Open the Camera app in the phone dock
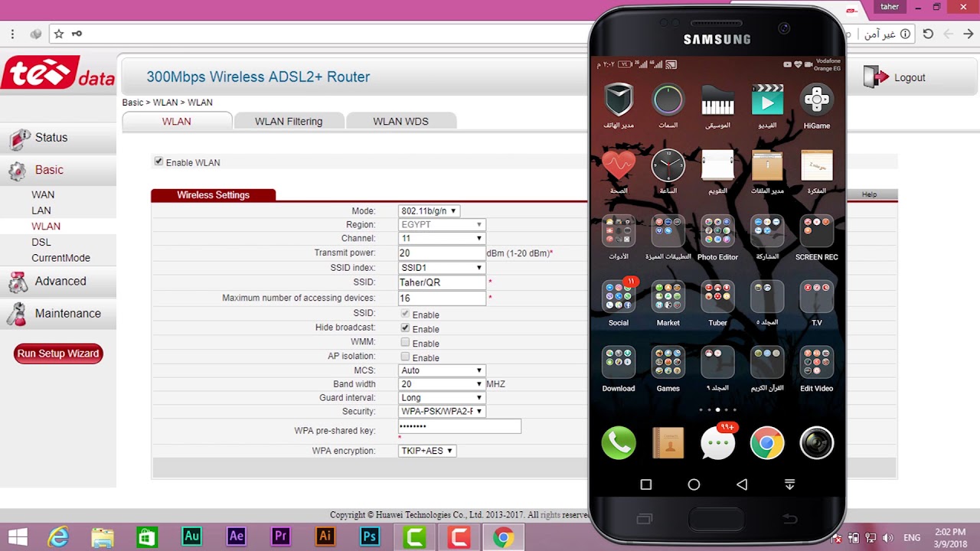980x551 pixels. [x=816, y=442]
